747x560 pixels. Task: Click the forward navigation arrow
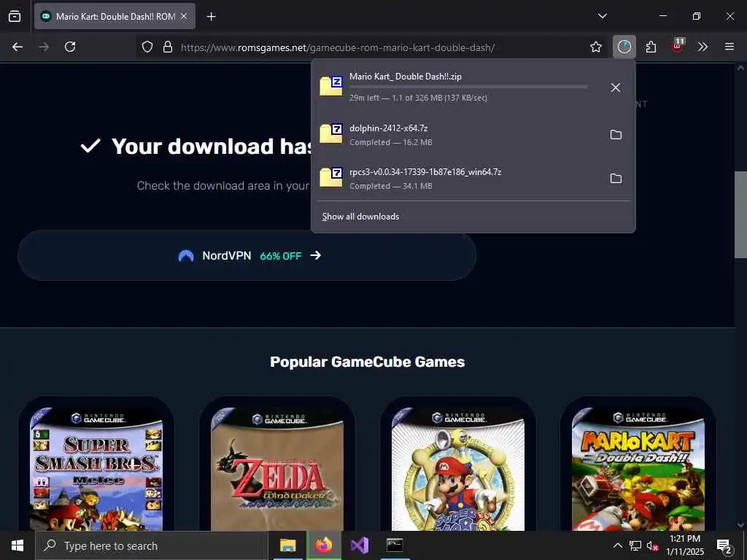[x=44, y=47]
